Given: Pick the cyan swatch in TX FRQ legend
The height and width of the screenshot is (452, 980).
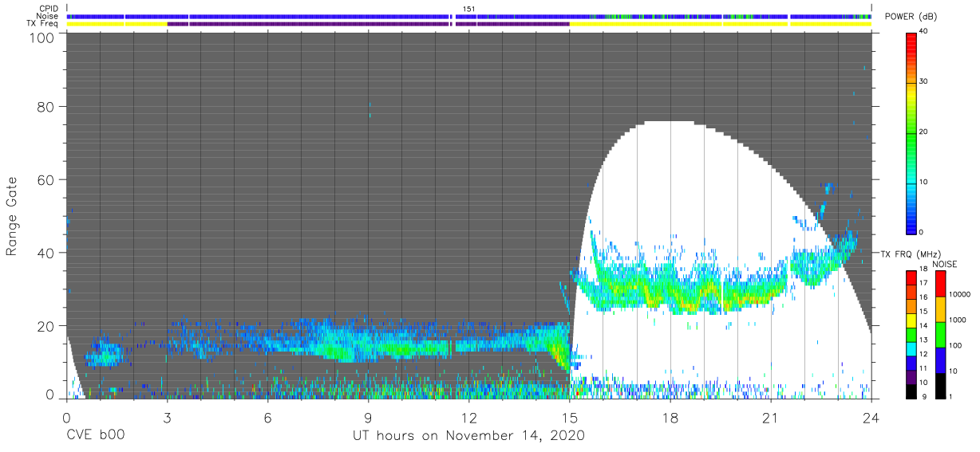Looking at the screenshot, I should (x=911, y=349).
